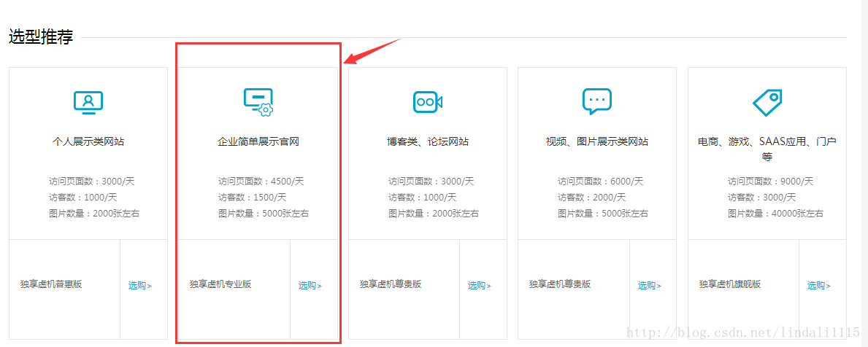Click the blog forum camera icon
This screenshot has height=347, width=868.
point(428,102)
